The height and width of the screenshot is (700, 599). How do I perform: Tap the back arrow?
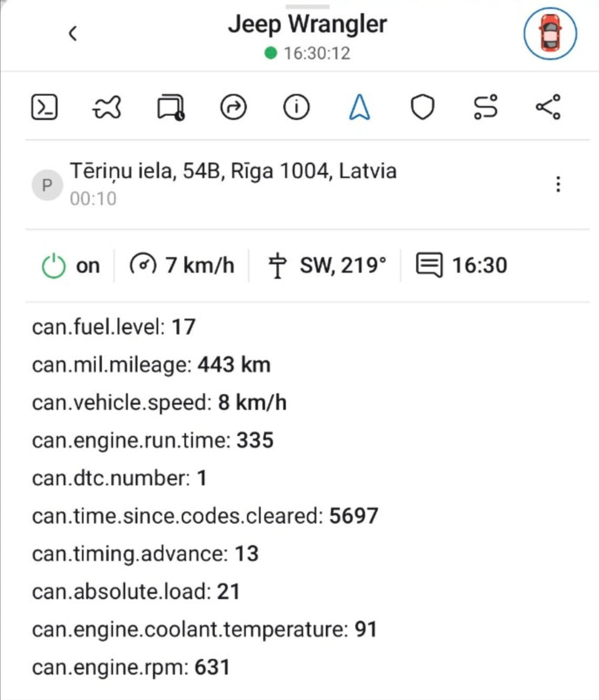pyautogui.click(x=73, y=34)
